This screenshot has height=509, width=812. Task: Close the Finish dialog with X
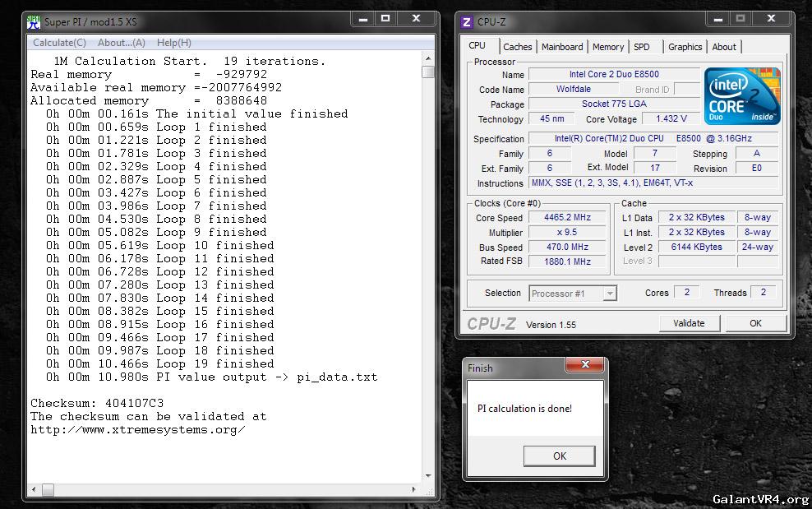tap(586, 366)
